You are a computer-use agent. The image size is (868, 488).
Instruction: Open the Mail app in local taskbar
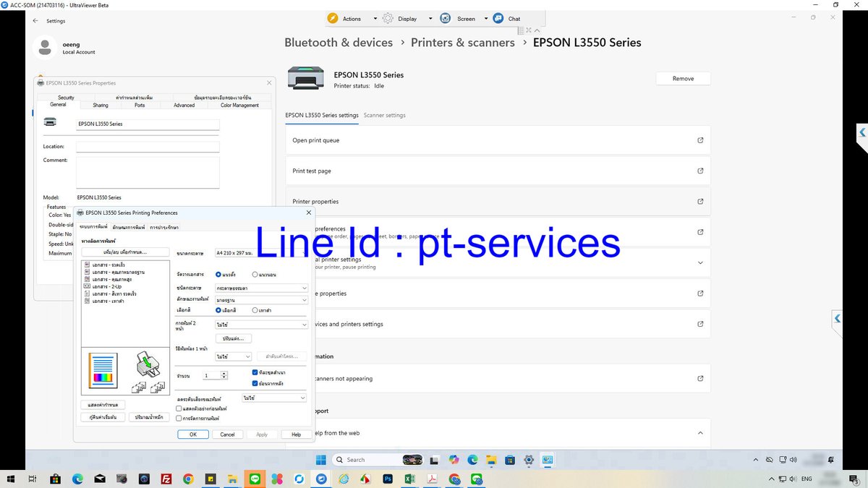pos(99,479)
